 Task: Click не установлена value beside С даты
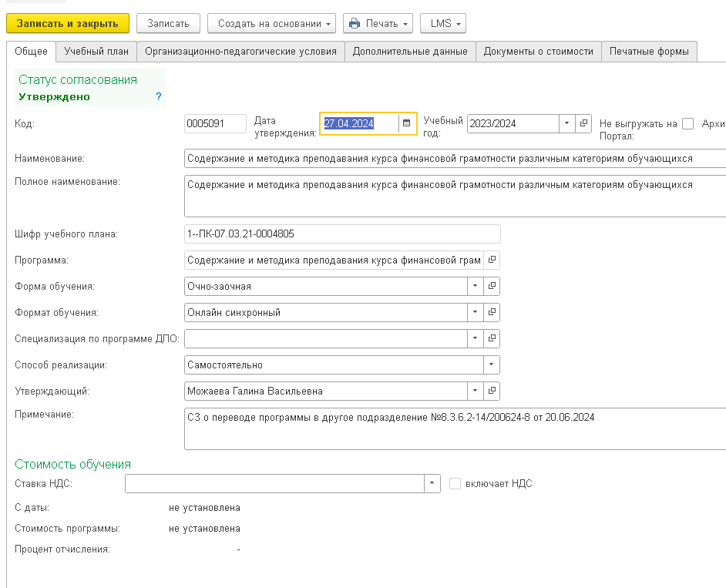coord(205,507)
